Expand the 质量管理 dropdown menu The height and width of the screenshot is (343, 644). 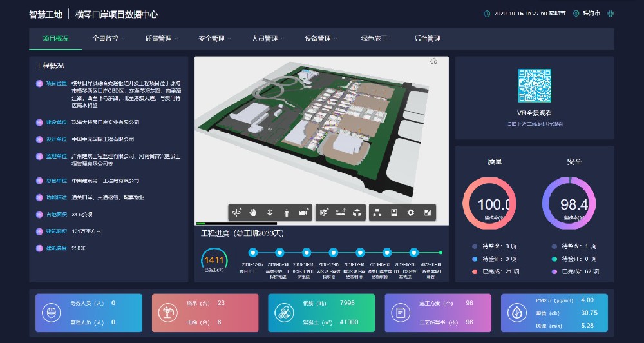(161, 39)
